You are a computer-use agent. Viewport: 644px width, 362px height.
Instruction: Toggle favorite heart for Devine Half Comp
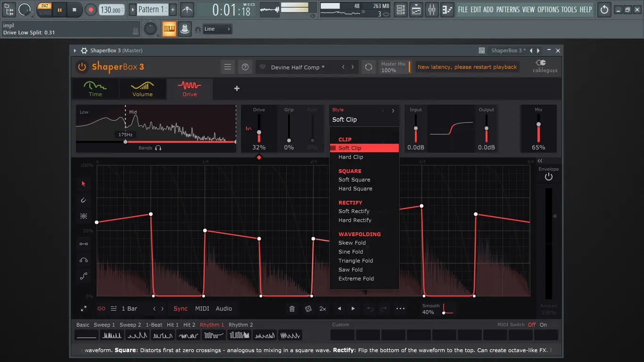coord(263,67)
